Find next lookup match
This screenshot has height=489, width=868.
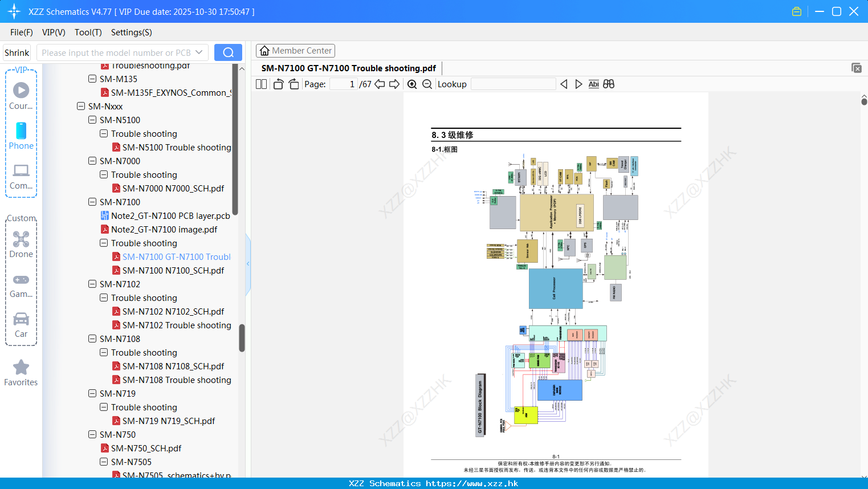point(578,84)
